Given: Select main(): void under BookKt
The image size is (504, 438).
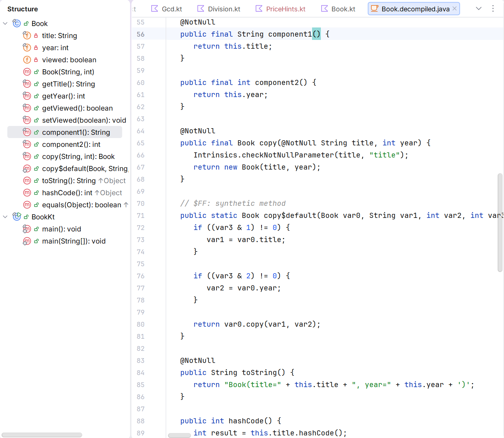Looking at the screenshot, I should coord(62,229).
